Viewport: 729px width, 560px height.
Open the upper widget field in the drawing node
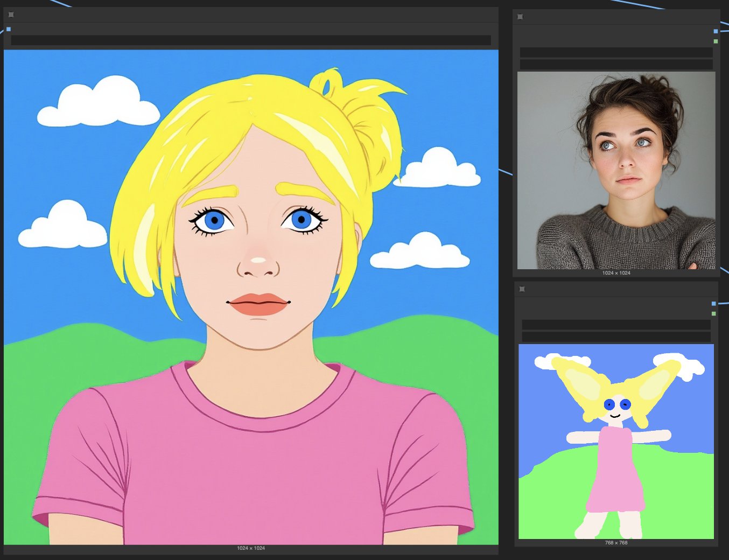coord(616,325)
